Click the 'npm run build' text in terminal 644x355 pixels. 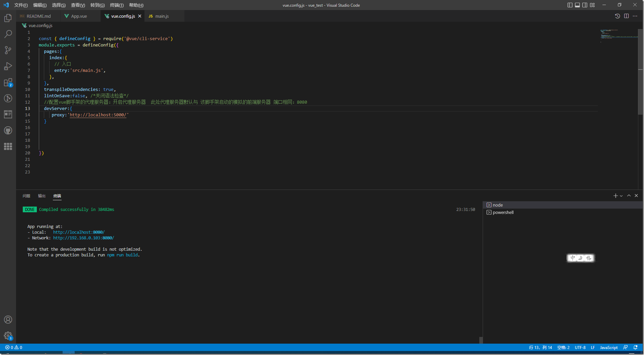point(122,255)
